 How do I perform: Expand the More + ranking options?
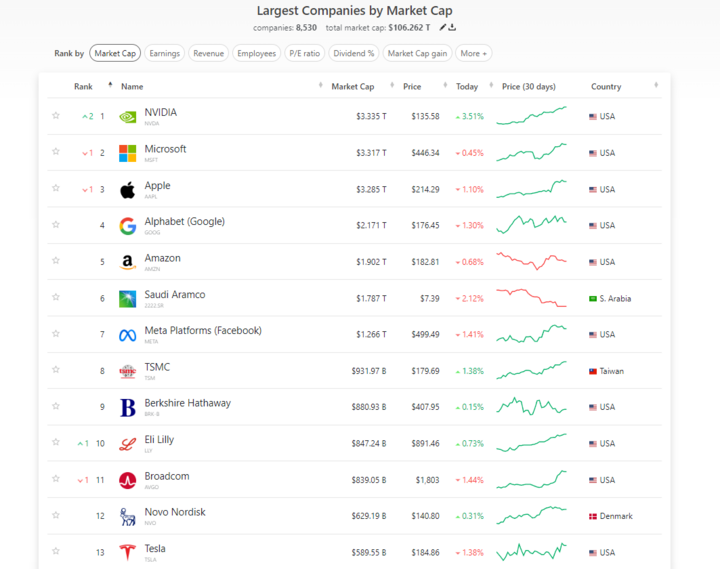pos(474,53)
